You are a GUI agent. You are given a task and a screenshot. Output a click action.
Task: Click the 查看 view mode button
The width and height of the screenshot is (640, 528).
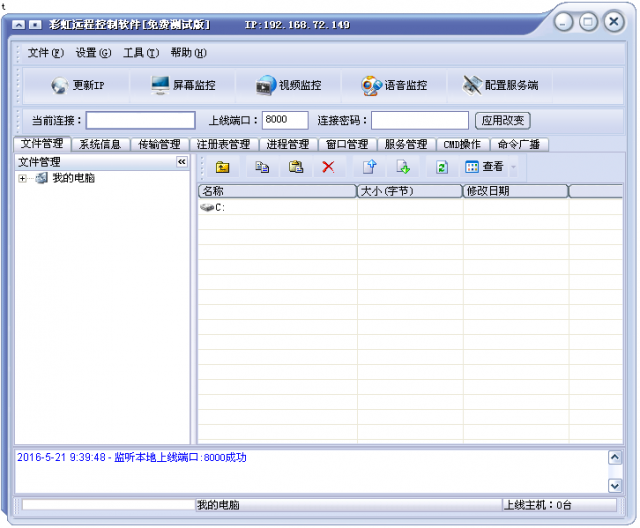tap(484, 167)
